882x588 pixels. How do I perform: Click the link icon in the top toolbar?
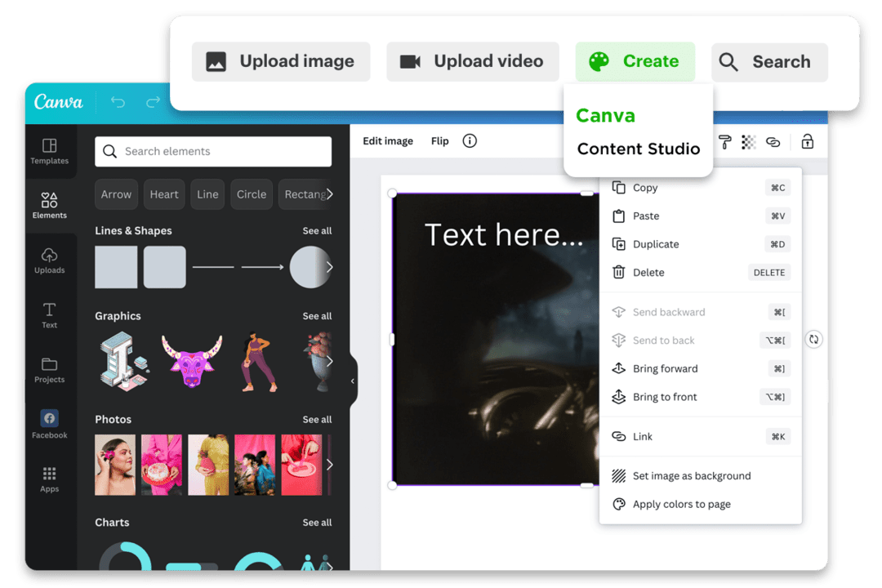click(773, 142)
